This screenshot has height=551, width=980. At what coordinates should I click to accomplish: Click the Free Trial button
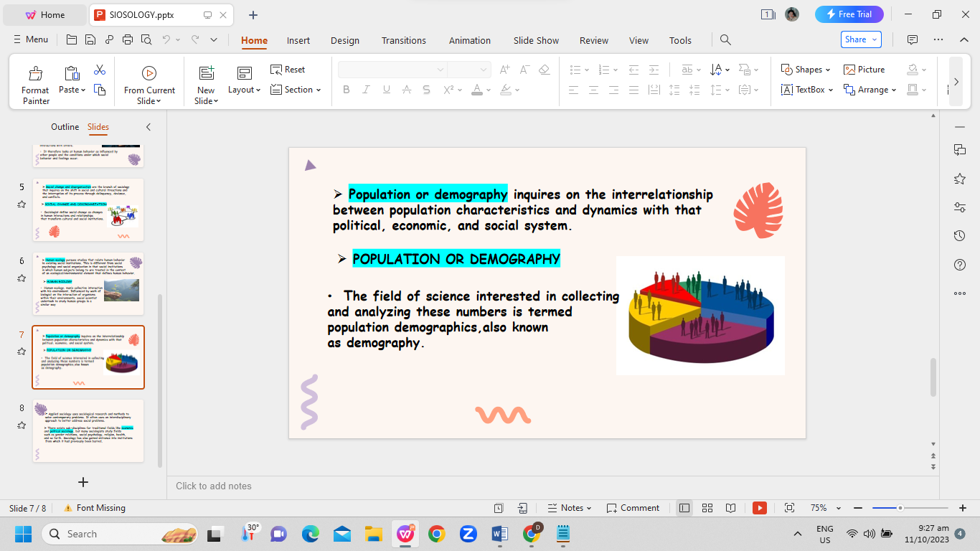click(849, 14)
